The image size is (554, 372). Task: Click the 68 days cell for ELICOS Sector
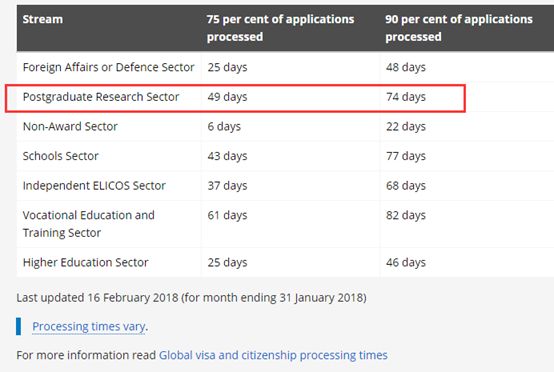[406, 186]
